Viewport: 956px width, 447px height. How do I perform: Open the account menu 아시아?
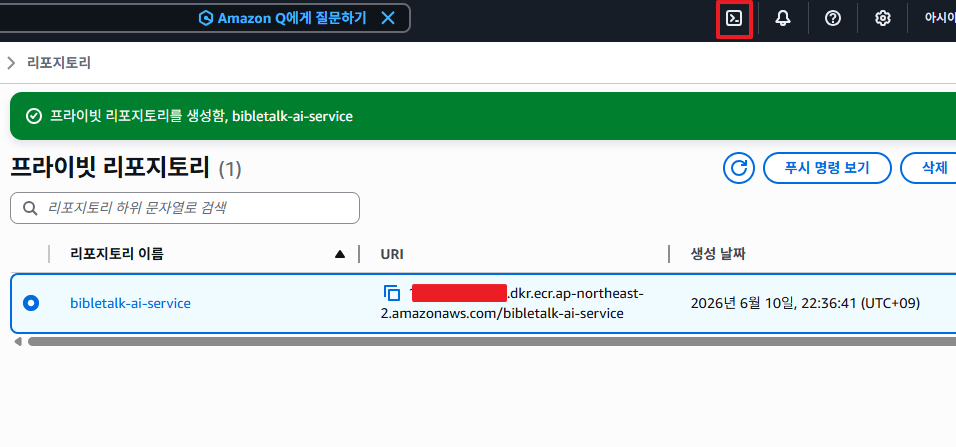point(940,18)
